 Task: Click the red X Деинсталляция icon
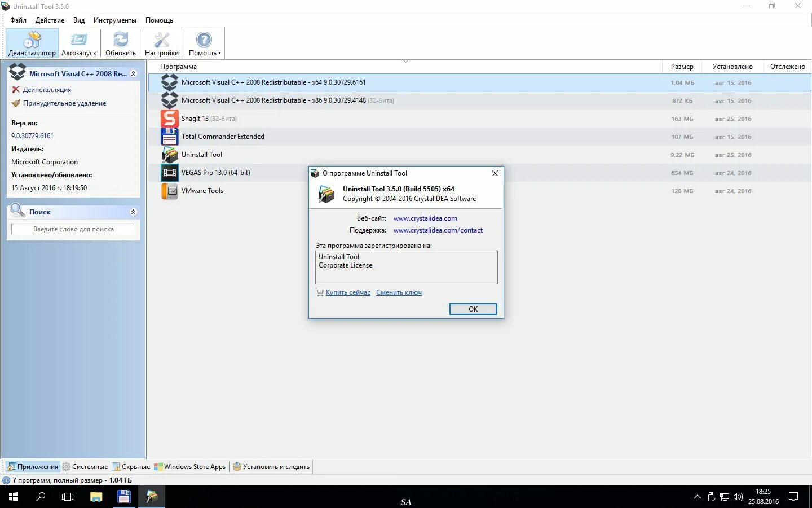tap(16, 90)
